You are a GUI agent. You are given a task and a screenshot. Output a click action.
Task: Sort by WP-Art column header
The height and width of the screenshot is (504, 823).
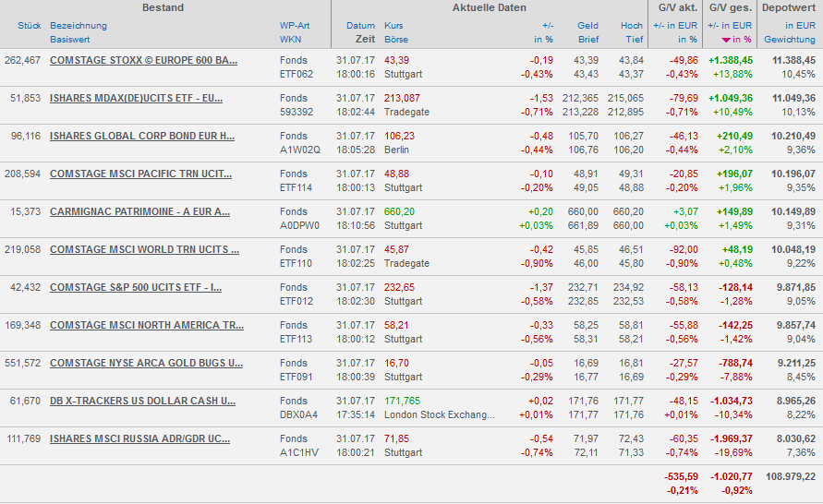295,26
